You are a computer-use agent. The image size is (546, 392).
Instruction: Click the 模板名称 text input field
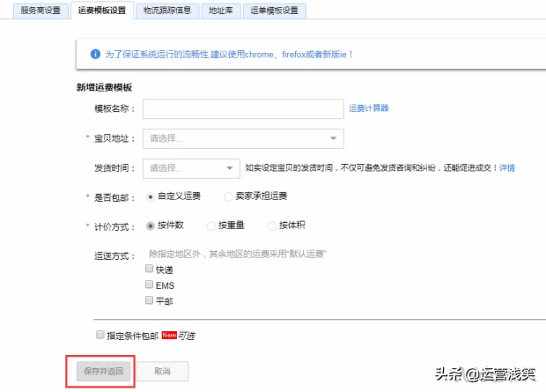[x=242, y=108]
